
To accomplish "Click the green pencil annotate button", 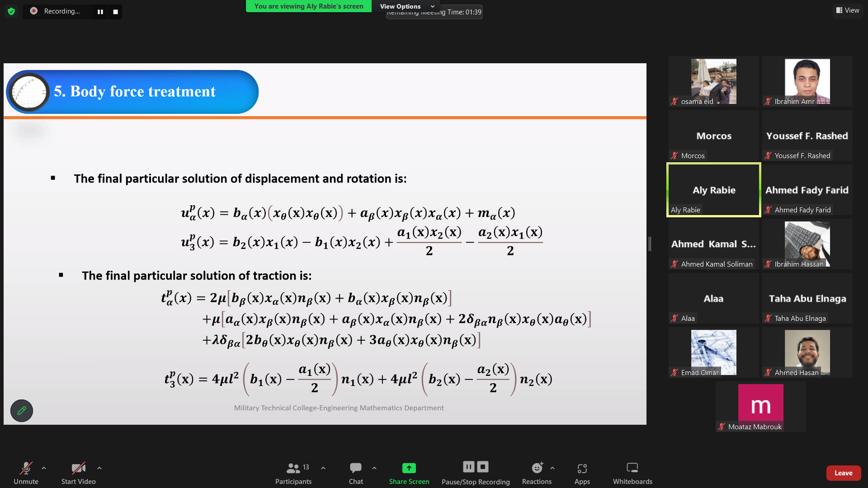I will click(x=22, y=411).
